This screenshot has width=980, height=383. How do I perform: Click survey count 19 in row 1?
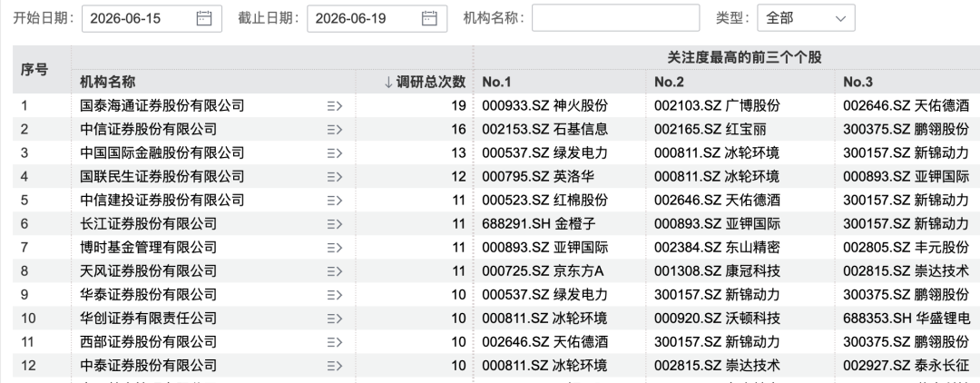click(459, 105)
